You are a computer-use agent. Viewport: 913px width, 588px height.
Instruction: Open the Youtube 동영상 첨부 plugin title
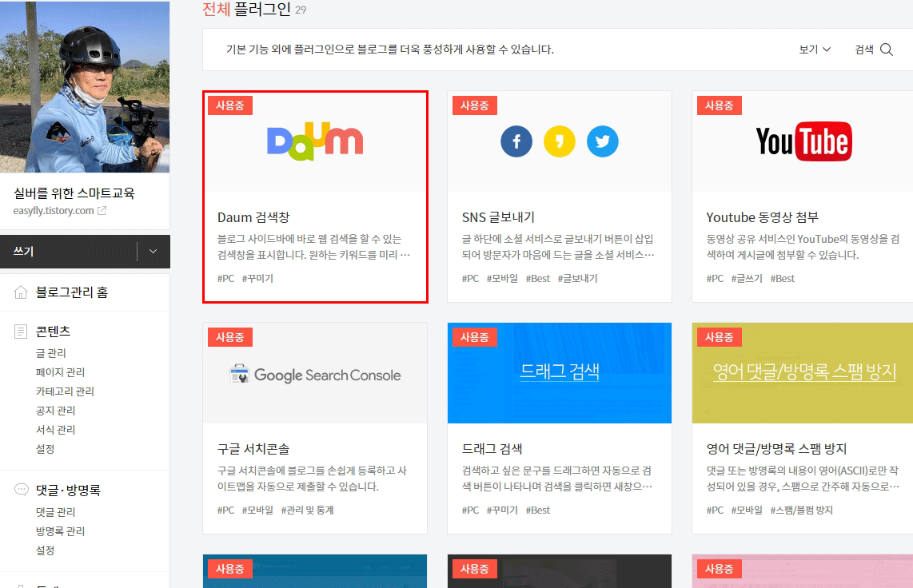pos(762,217)
